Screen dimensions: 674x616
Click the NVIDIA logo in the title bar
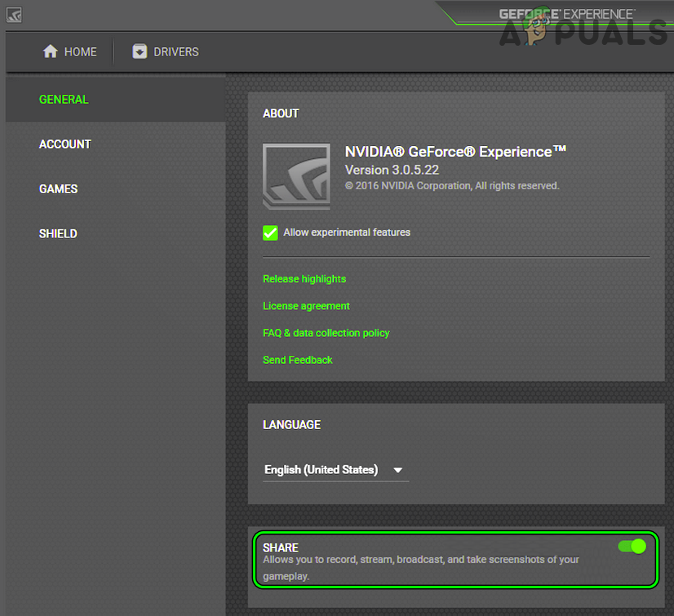[x=14, y=15]
